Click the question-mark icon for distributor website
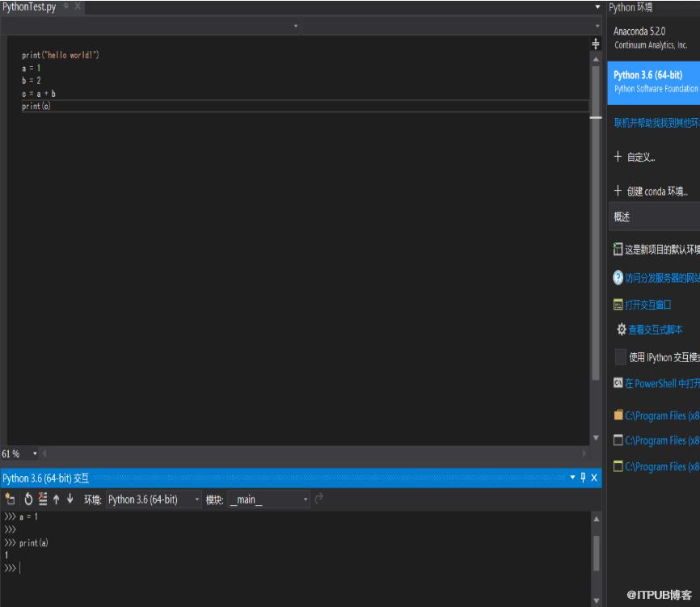The image size is (700, 607). 618,277
